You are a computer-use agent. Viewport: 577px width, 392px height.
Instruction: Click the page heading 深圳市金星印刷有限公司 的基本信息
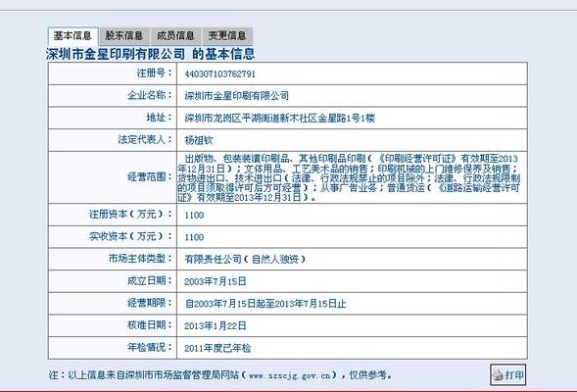[x=151, y=54]
